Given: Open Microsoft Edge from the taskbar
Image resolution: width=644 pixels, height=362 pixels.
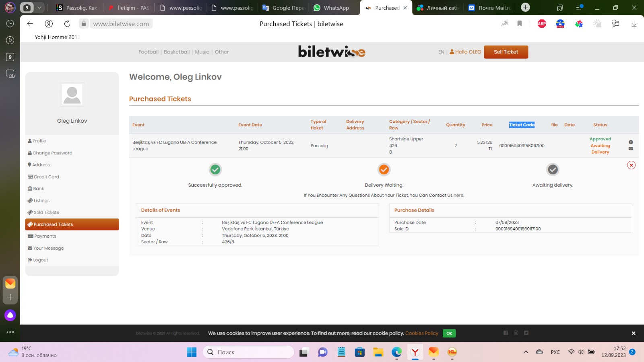Looking at the screenshot, I should pos(396,352).
